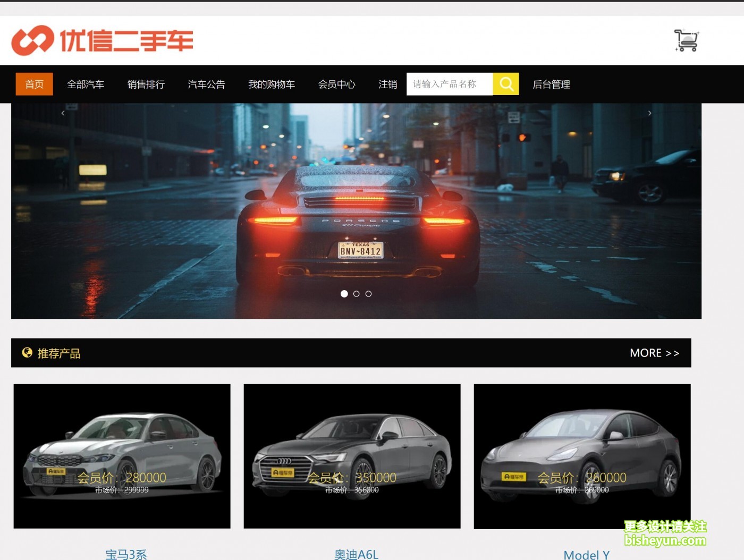Advance carousel with the right arrow
Viewport: 744px width, 560px height.
(649, 113)
